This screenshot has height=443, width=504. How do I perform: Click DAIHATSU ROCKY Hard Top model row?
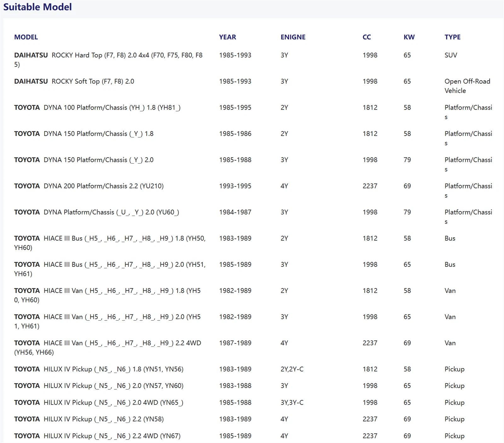pos(108,60)
